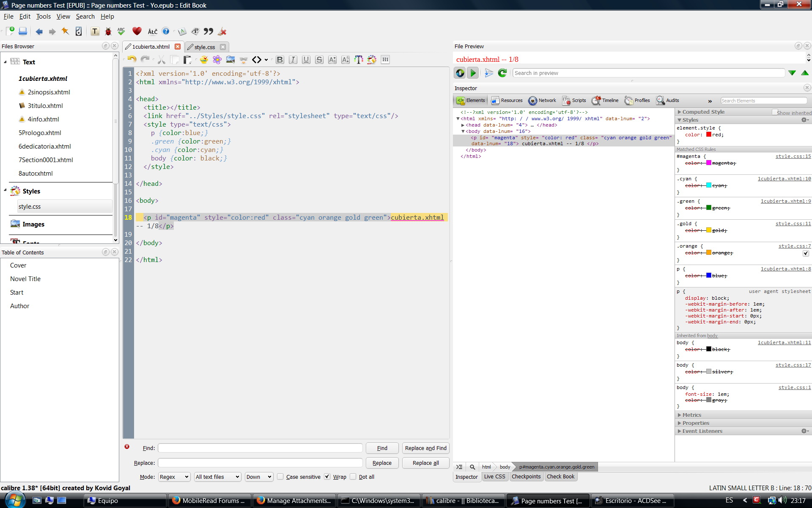Enable the Case sensitive checkbox
This screenshot has width=812, height=508.
tap(280, 477)
